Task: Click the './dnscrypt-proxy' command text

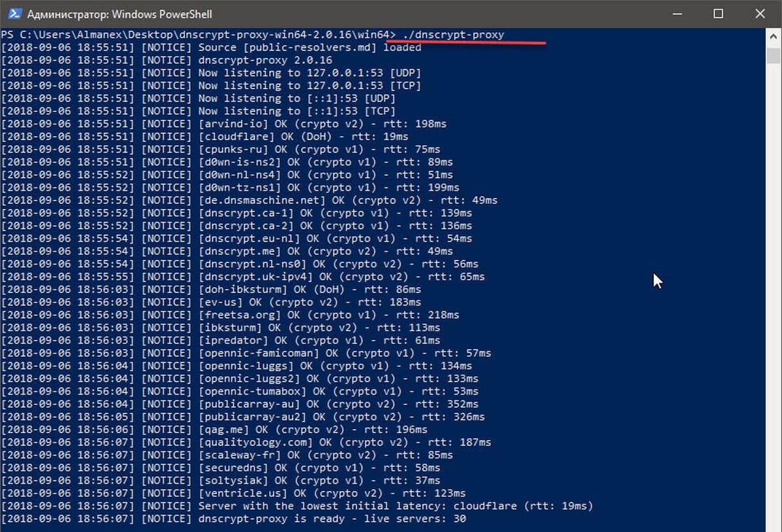Action: [x=453, y=35]
